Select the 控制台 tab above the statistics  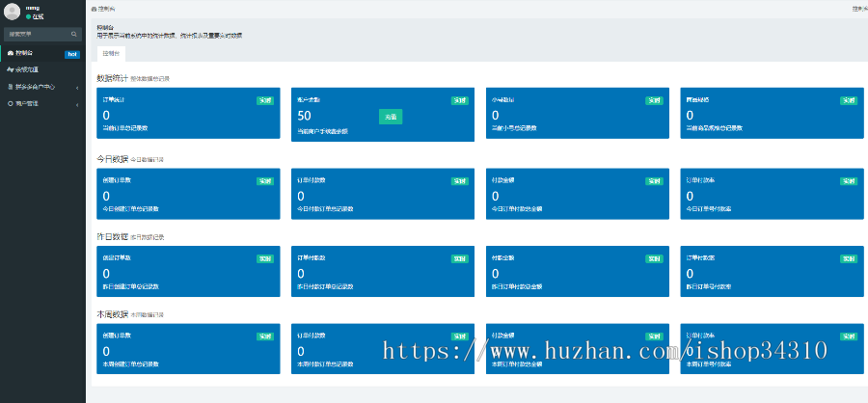click(111, 54)
